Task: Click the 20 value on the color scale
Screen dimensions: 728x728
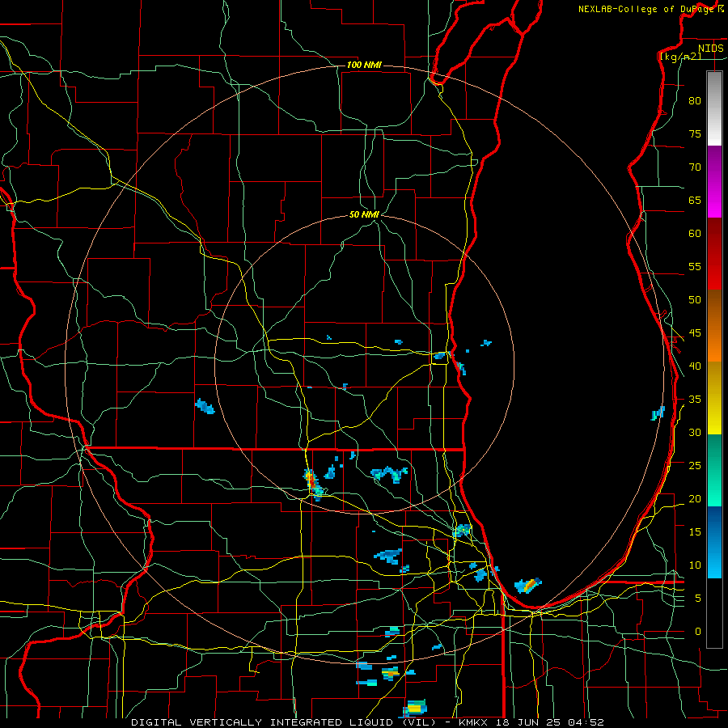Action: tap(695, 499)
